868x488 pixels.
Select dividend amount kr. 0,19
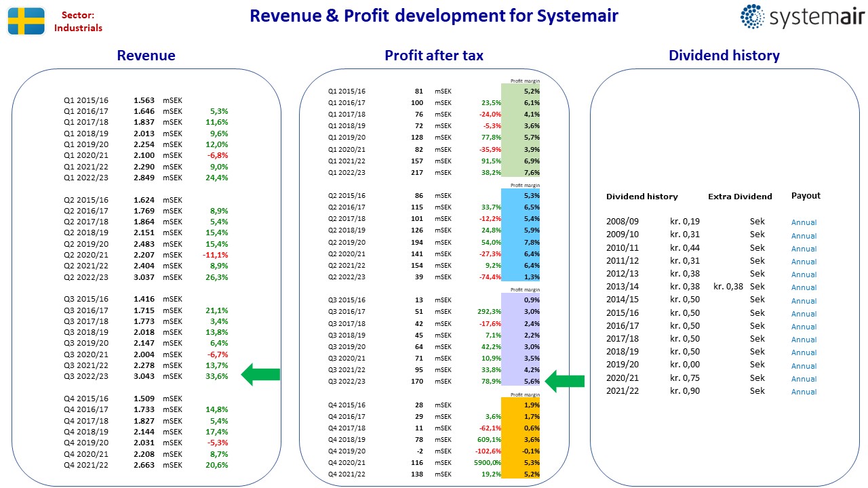point(685,222)
